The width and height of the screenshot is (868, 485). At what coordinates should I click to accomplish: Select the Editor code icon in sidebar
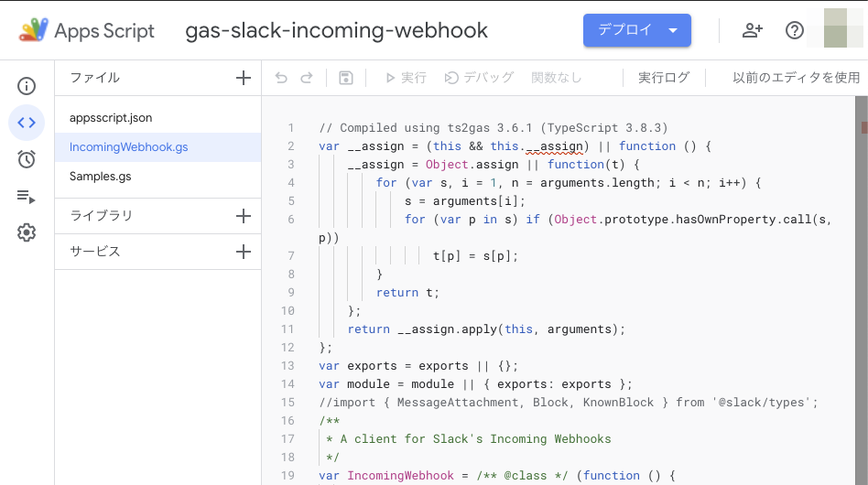(x=27, y=123)
